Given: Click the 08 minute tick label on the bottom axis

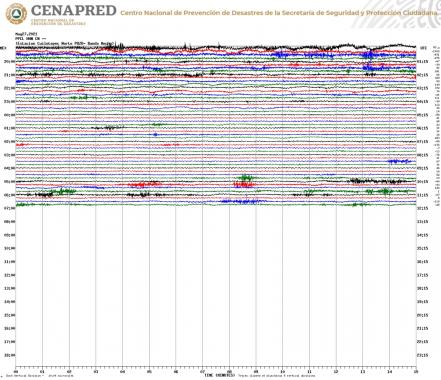Looking at the screenshot, I should pyautogui.click(x=229, y=371).
